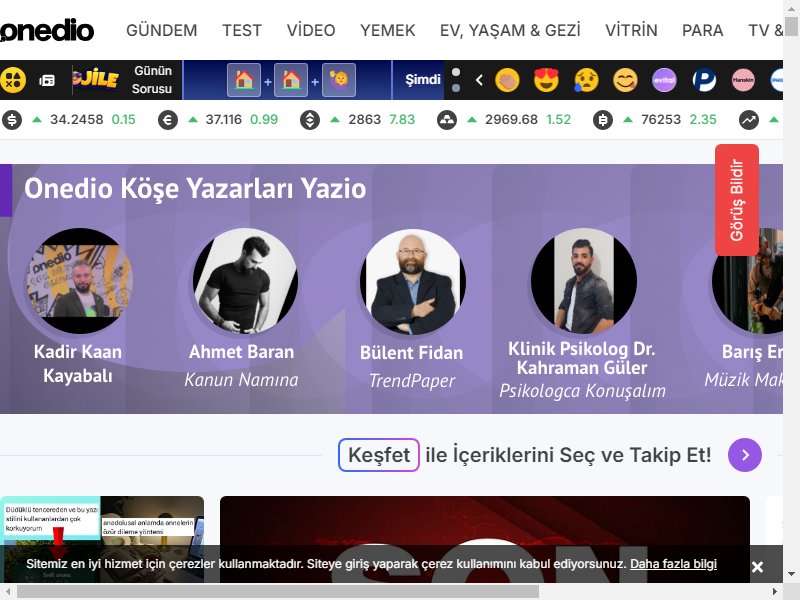This screenshot has width=800, height=600.
Task: Click the horizontal scrollbar thumb
Action: tap(278, 592)
